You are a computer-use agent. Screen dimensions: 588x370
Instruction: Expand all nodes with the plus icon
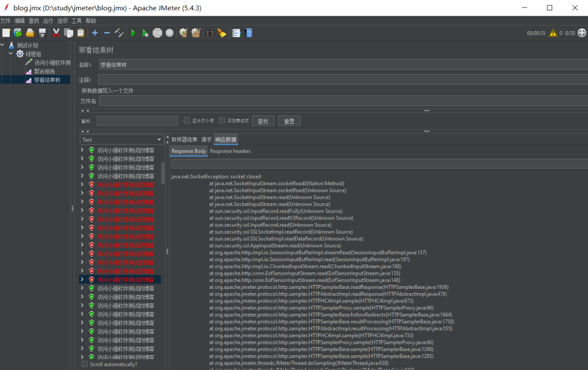point(95,33)
